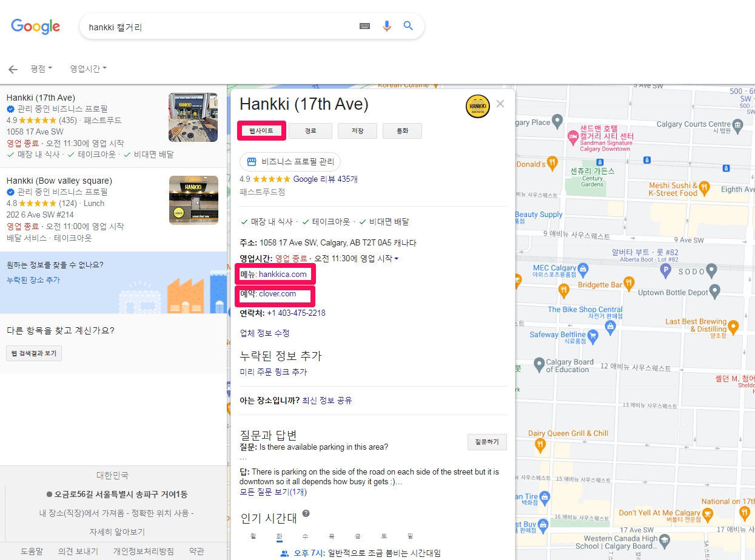Click the popular times help question icon

pos(306,513)
